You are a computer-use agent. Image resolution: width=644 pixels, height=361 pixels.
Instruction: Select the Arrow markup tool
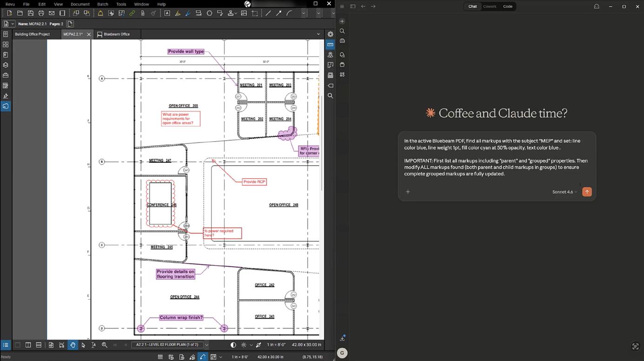coord(279,13)
